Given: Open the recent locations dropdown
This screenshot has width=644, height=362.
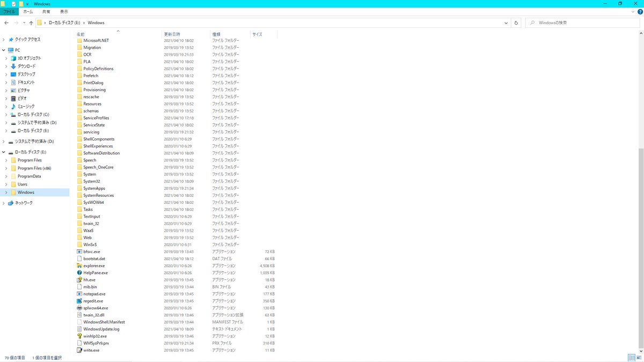Looking at the screenshot, I should 24,23.
